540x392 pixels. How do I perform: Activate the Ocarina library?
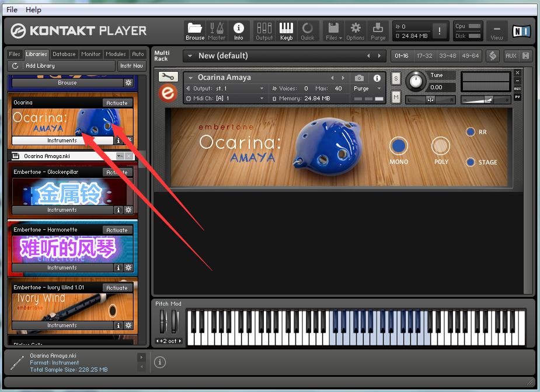point(117,103)
